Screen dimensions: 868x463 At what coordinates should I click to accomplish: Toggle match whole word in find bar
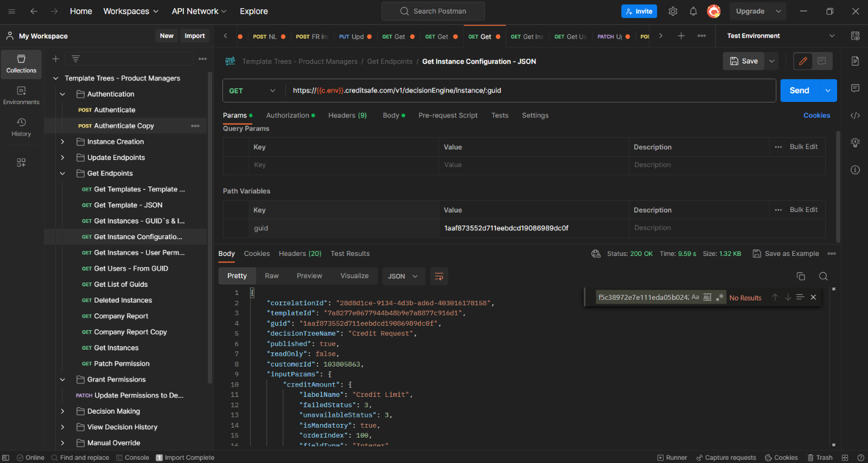707,297
